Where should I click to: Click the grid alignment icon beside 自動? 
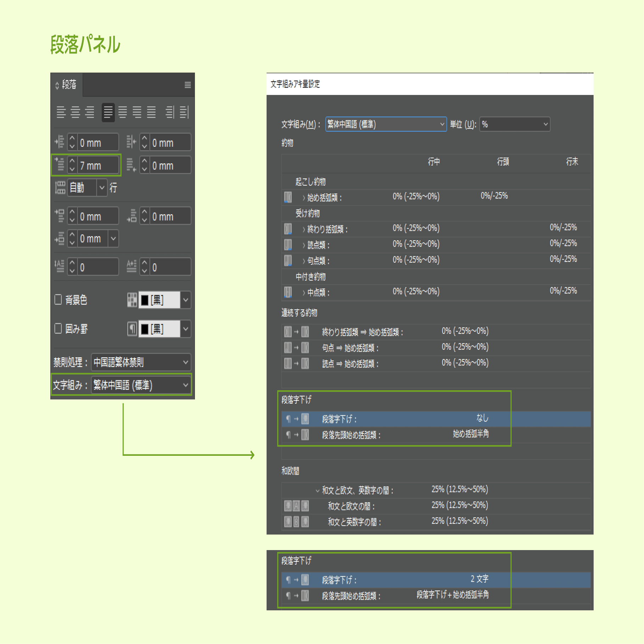[60, 187]
